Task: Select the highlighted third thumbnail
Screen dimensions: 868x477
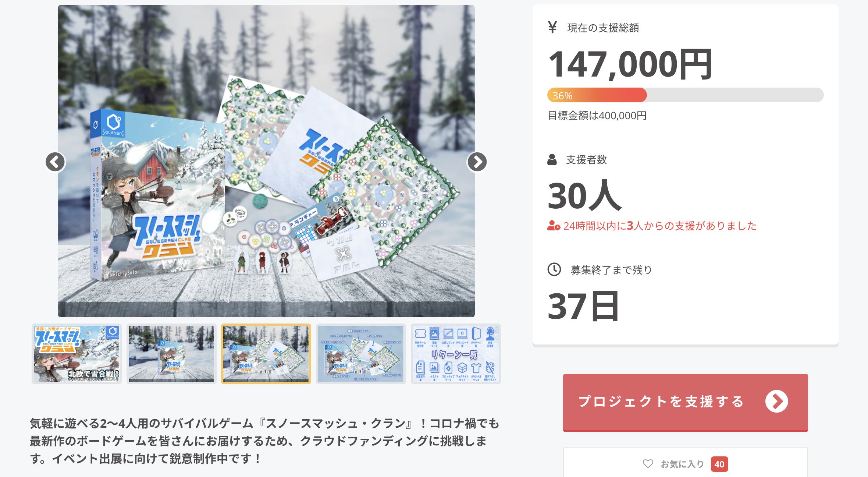Action: (x=266, y=354)
